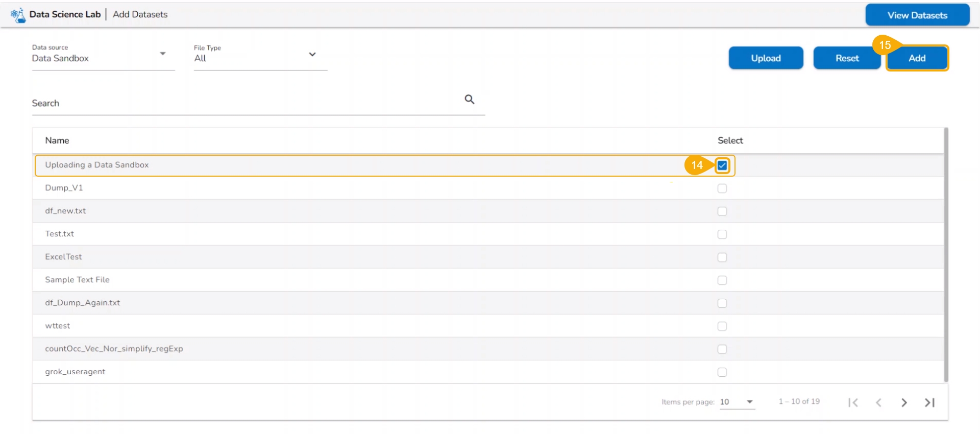Viewport: 980px width, 434px height.
Task: Go to the first page of results
Action: 853,403
